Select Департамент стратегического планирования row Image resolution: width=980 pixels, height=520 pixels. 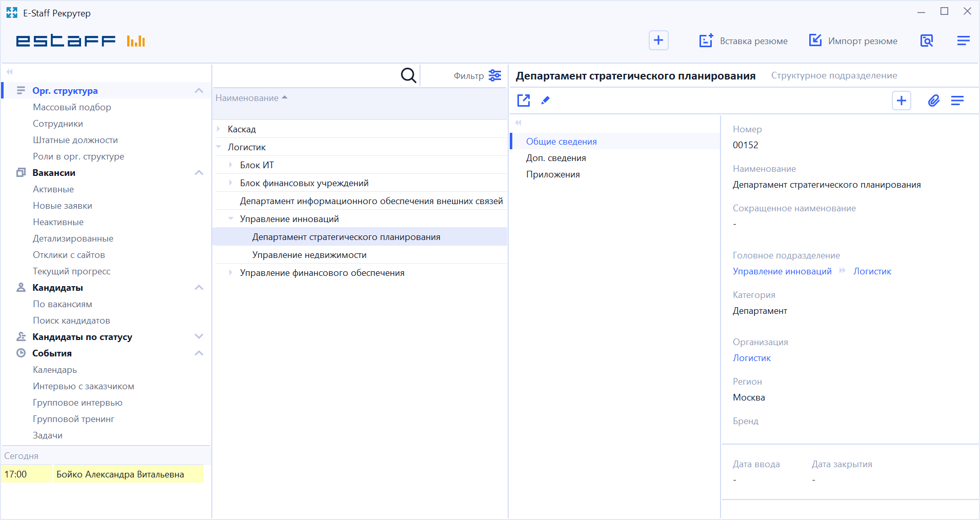pyautogui.click(x=360, y=237)
